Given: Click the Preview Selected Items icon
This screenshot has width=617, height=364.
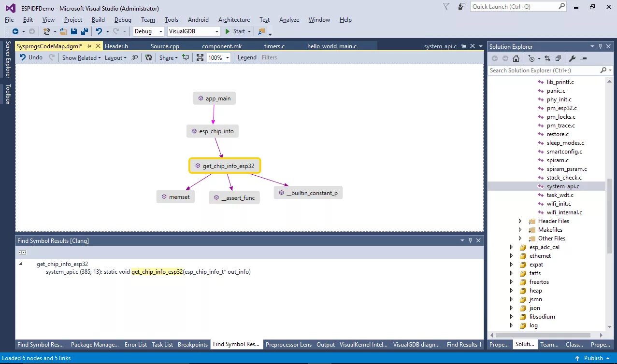Looking at the screenshot, I should pyautogui.click(x=583, y=58).
